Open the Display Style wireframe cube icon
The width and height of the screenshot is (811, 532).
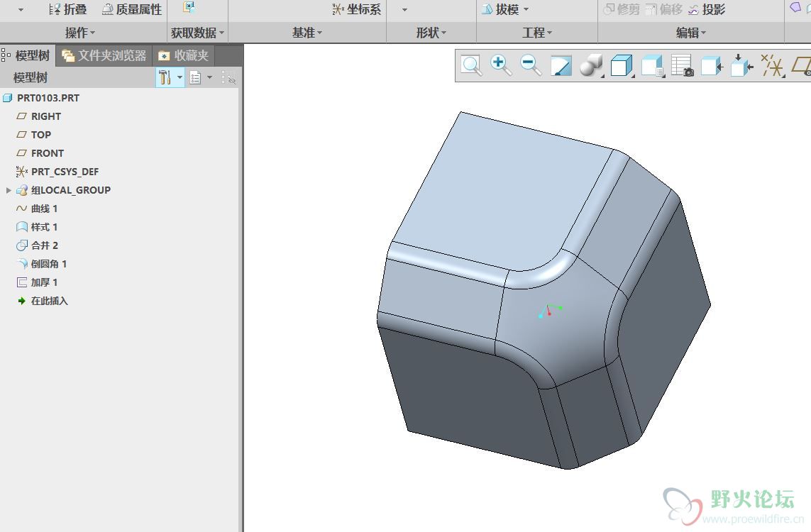pos(621,66)
